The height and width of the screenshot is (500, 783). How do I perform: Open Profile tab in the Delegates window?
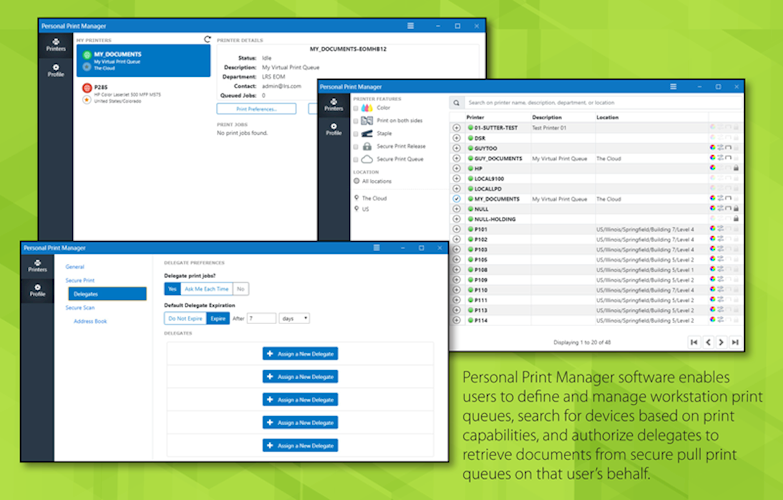(37, 290)
